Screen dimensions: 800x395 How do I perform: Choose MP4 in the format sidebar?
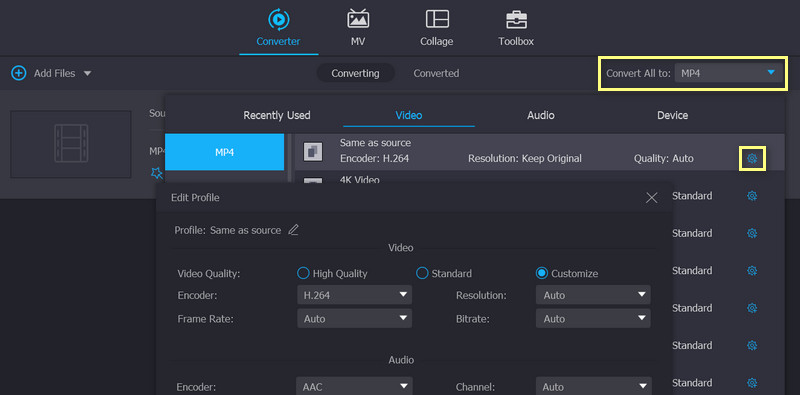(224, 152)
